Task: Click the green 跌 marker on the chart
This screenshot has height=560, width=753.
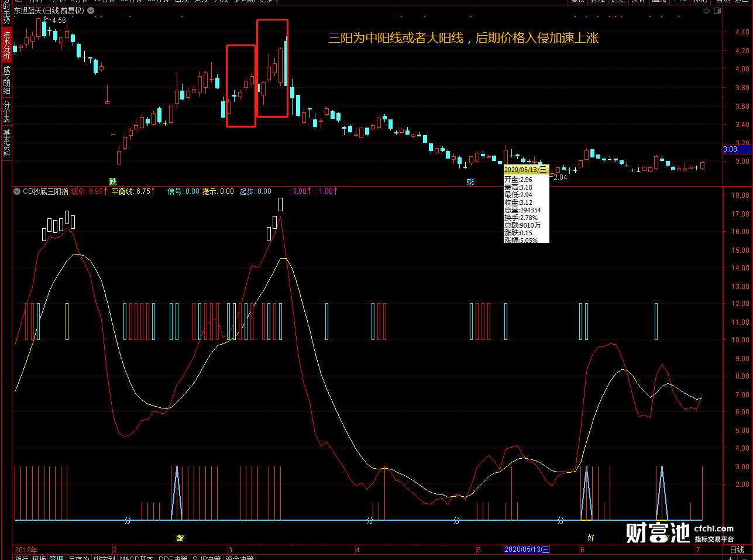Action: pos(112,182)
